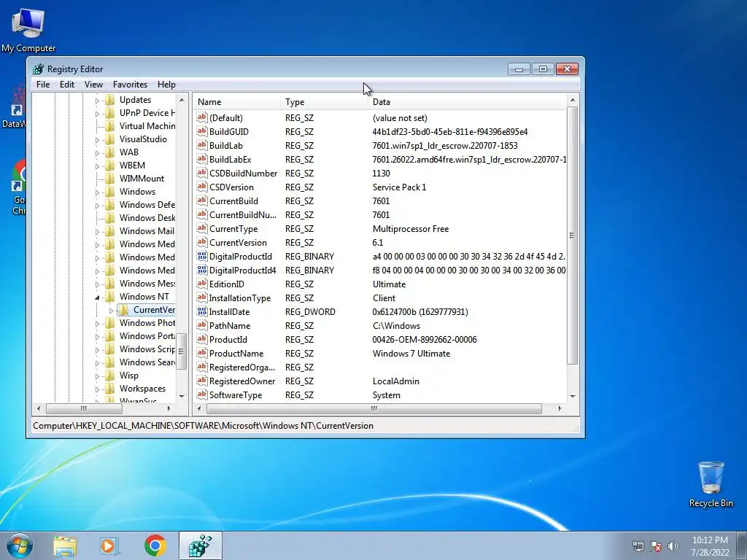This screenshot has width=747, height=560.
Task: Select the InstallDate DWORD icon
Action: click(202, 311)
